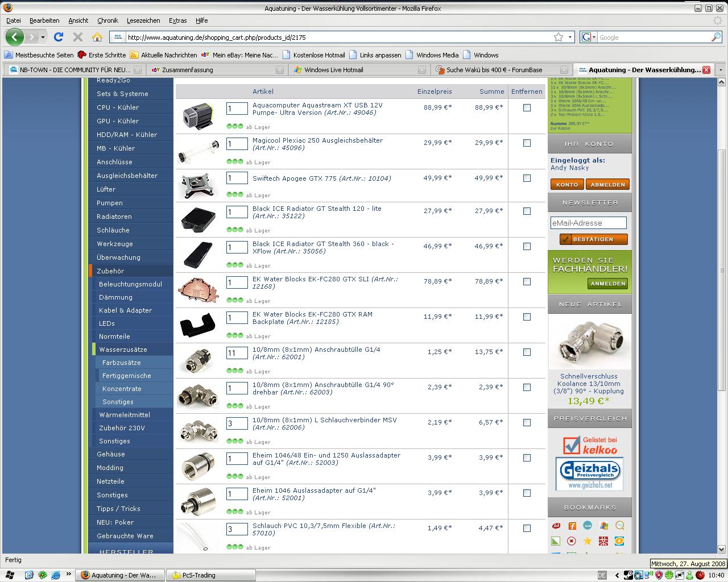
Task: Click the Fachhändler ANMELDEN button
Action: [x=608, y=284]
